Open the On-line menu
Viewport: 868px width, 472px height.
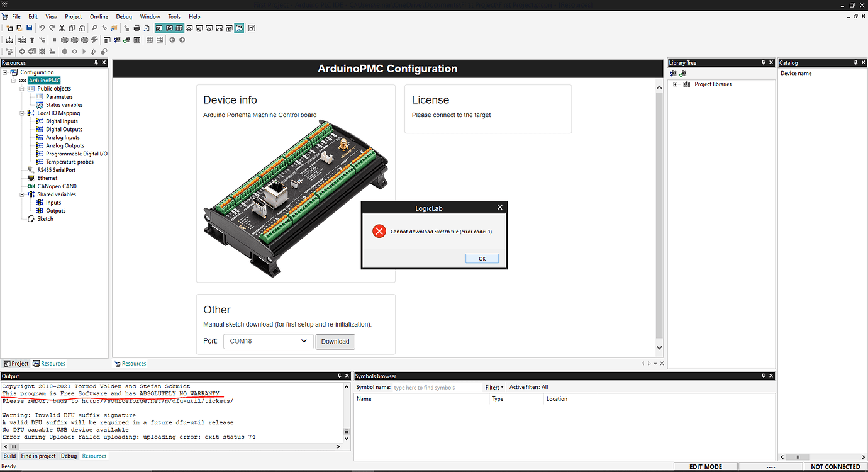99,16
